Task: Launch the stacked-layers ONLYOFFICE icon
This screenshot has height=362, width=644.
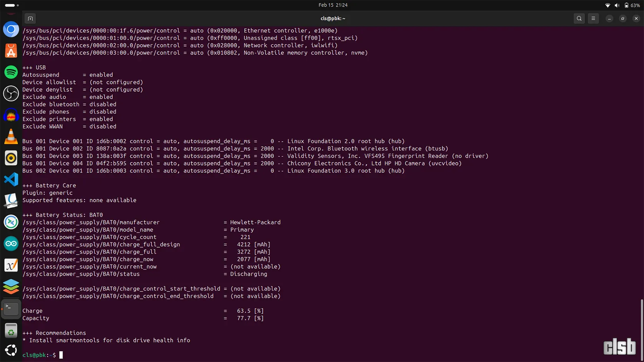Action: click(x=11, y=286)
